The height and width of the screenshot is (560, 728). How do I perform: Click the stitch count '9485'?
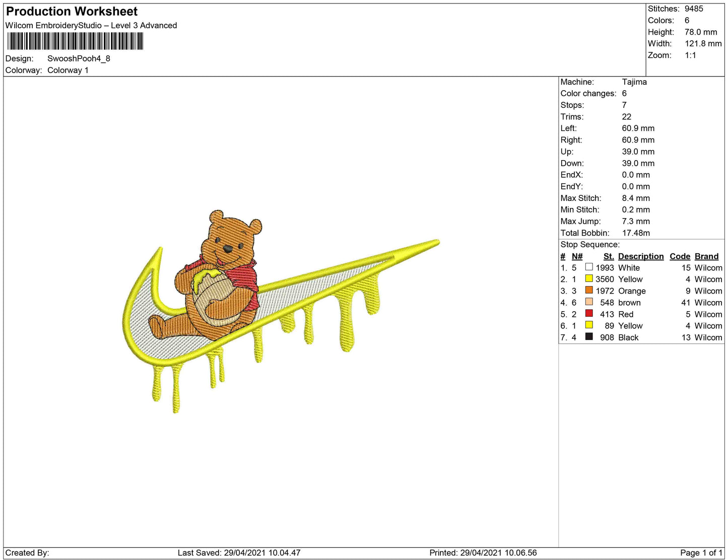[x=694, y=9]
